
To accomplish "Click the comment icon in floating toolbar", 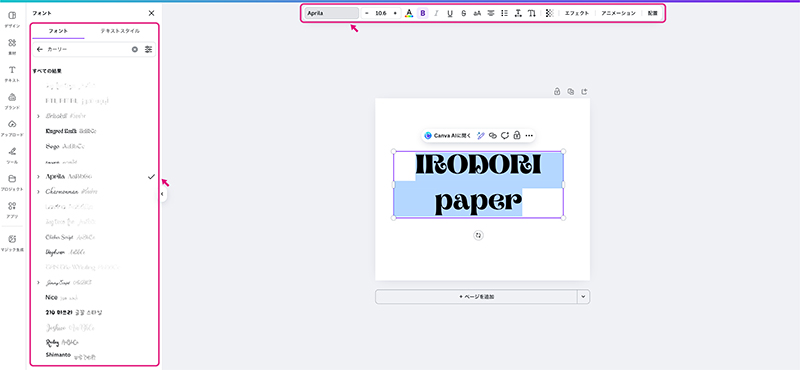I will (505, 136).
